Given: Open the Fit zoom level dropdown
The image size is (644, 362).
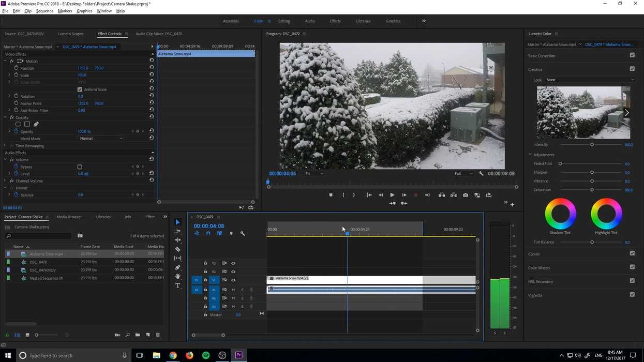Looking at the screenshot, I should point(314,174).
